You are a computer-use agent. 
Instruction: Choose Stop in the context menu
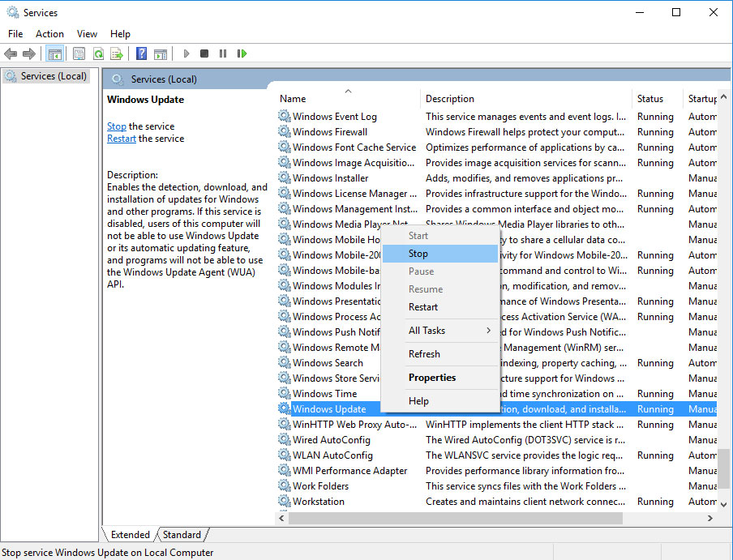click(x=440, y=254)
